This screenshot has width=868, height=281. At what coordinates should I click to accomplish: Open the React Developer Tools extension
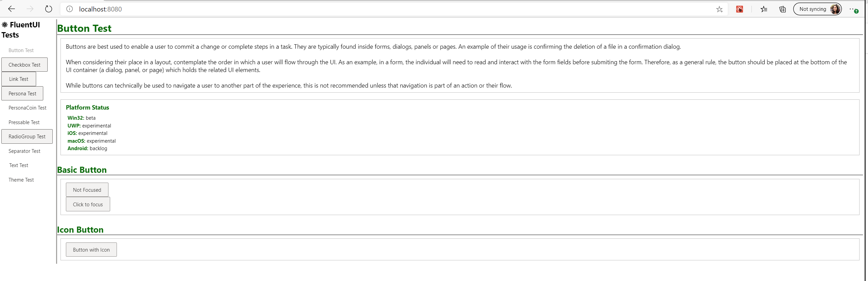(740, 9)
